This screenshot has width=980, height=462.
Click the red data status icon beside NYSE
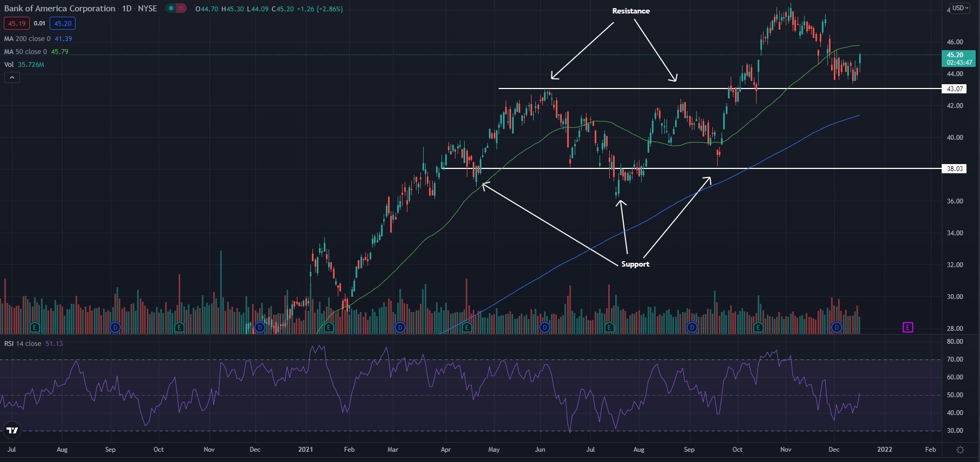click(181, 9)
